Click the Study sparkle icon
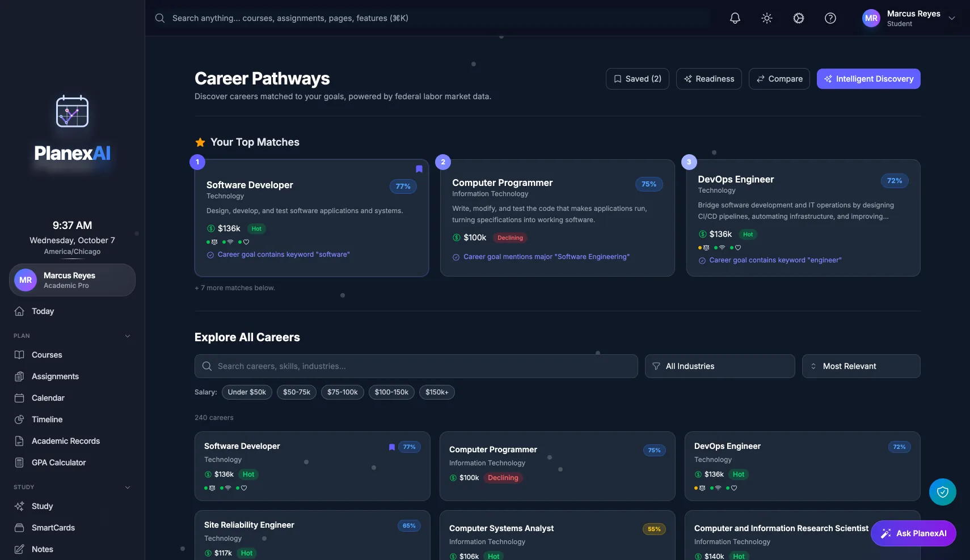Image resolution: width=970 pixels, height=560 pixels. click(x=19, y=506)
